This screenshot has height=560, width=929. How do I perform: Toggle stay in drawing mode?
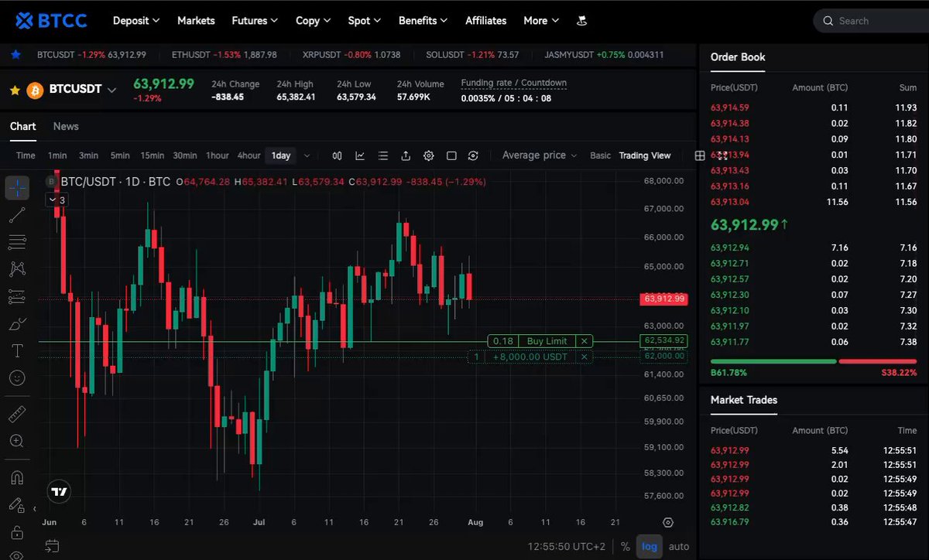[x=17, y=505]
